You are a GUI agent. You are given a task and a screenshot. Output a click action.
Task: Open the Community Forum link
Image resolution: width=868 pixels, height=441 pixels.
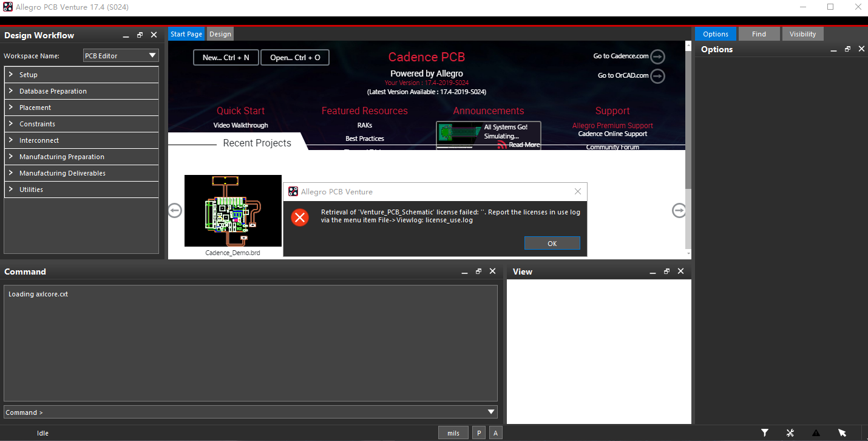pos(612,147)
